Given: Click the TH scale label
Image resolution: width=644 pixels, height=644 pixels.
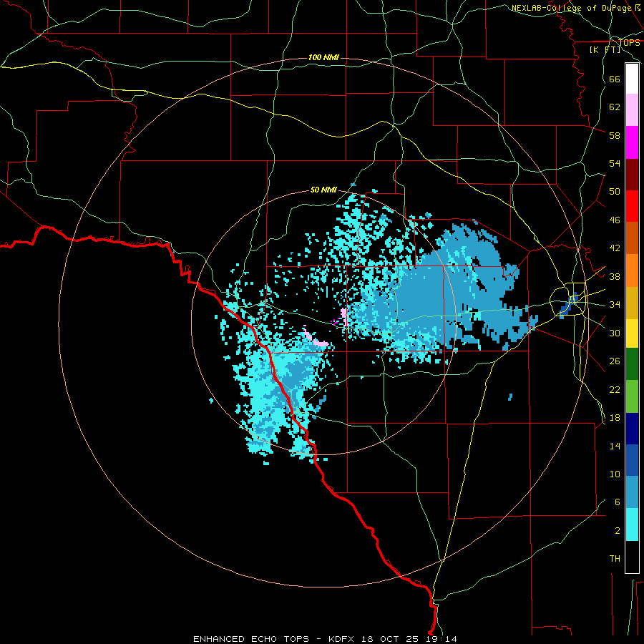Looking at the screenshot, I should click(x=615, y=559).
